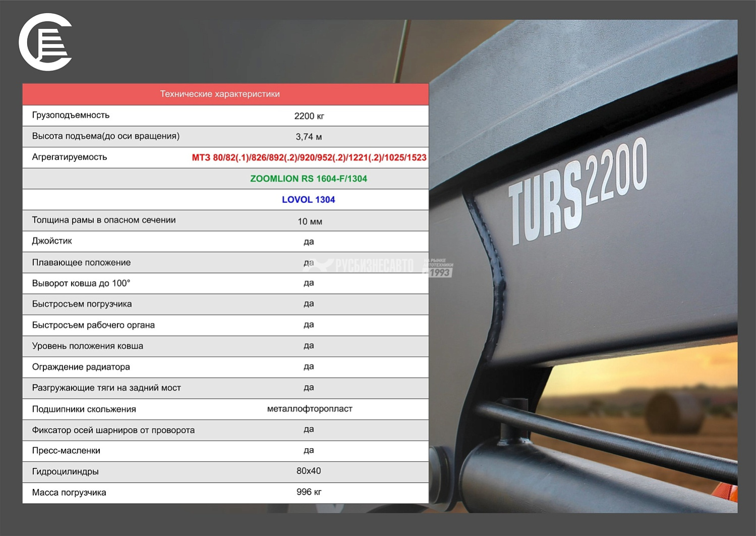Click the металлофторопласт bearing value
Viewport: 756px width, 536px height.
(x=309, y=409)
